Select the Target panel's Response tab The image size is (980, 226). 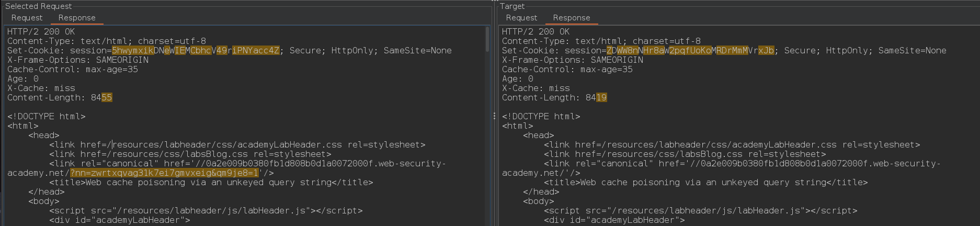[571, 18]
